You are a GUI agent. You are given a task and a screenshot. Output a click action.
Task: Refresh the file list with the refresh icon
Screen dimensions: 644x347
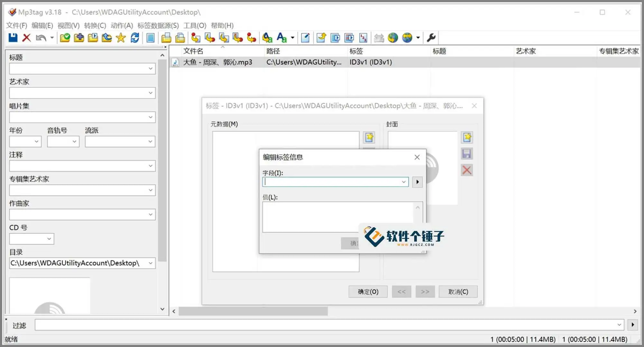click(x=135, y=38)
